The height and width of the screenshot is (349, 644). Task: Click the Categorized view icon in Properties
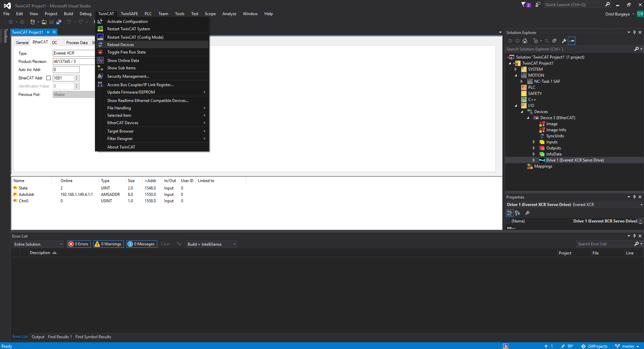click(510, 213)
